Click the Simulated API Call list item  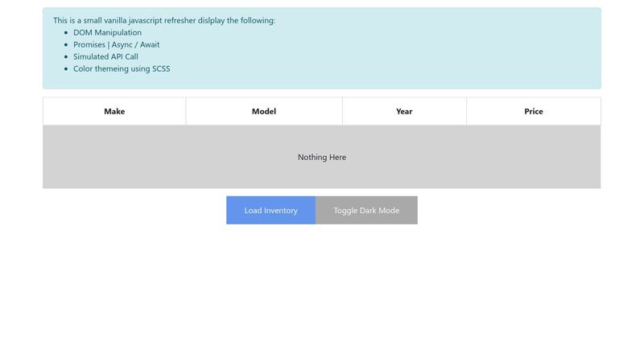click(x=105, y=56)
